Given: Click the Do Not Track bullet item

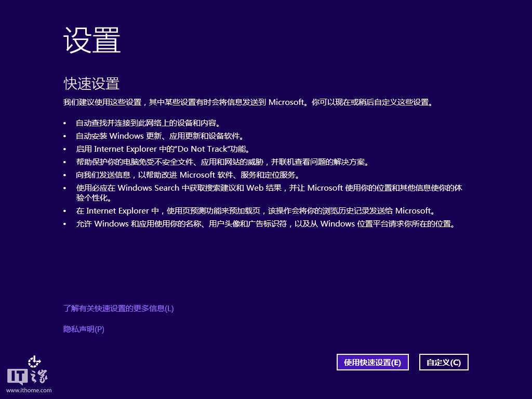Looking at the screenshot, I should tap(161, 149).
